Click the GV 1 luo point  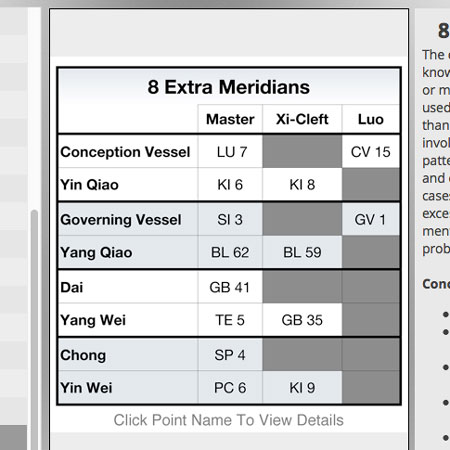click(x=370, y=220)
